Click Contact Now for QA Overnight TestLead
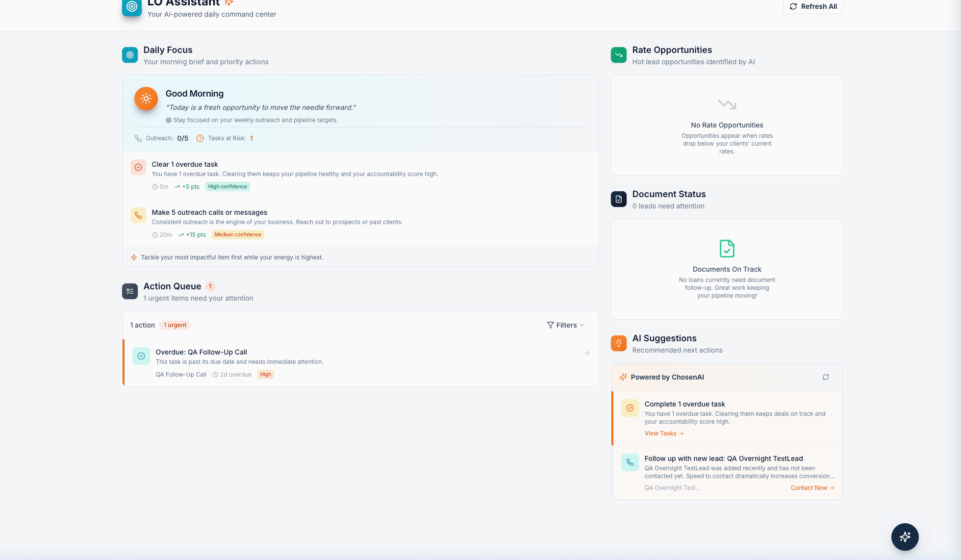Screen dimensions: 961x560 point(811,487)
